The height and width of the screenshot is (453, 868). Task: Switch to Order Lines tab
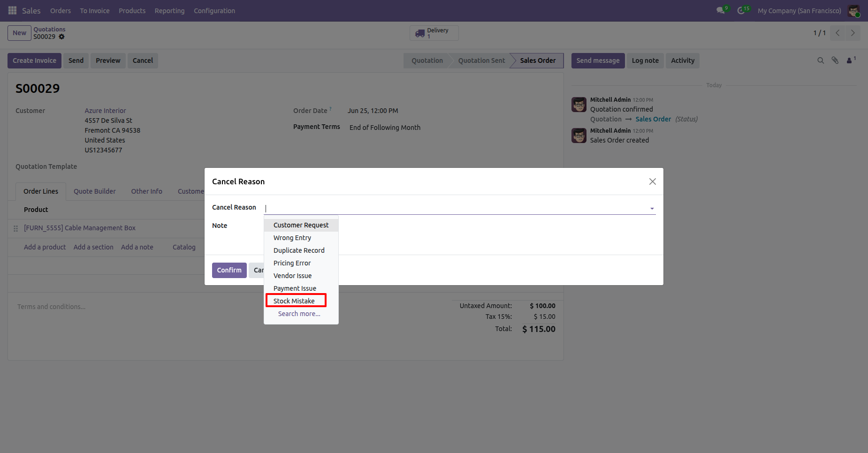pyautogui.click(x=41, y=191)
